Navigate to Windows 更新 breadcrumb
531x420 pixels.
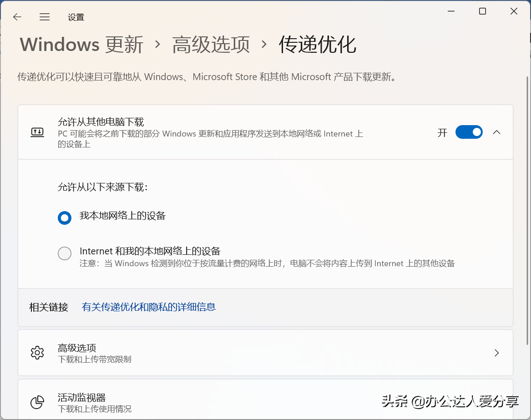pos(81,45)
